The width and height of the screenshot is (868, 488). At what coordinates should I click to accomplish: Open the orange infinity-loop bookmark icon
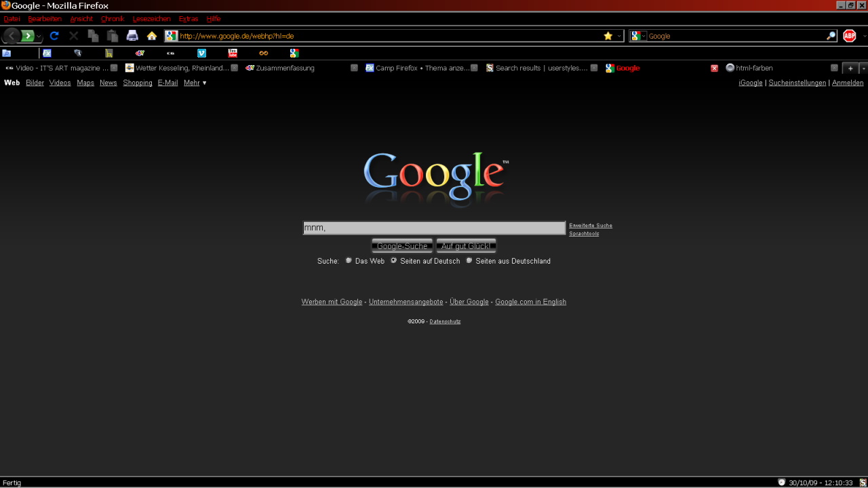click(264, 53)
